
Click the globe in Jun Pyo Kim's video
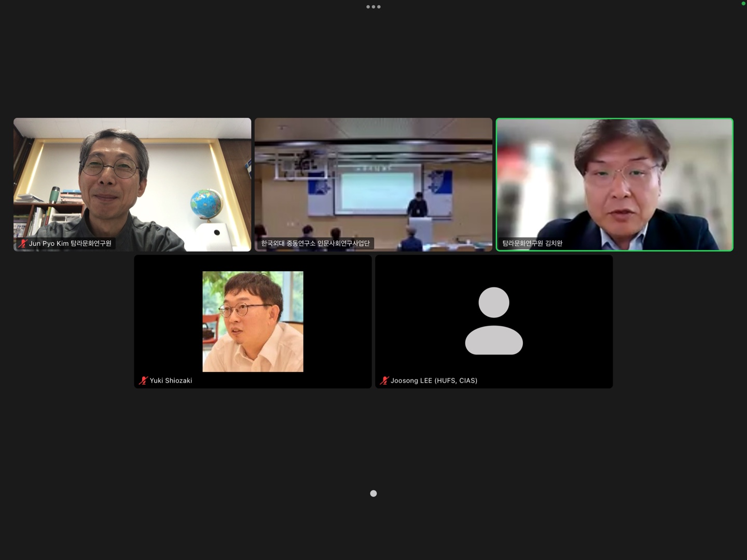(206, 203)
